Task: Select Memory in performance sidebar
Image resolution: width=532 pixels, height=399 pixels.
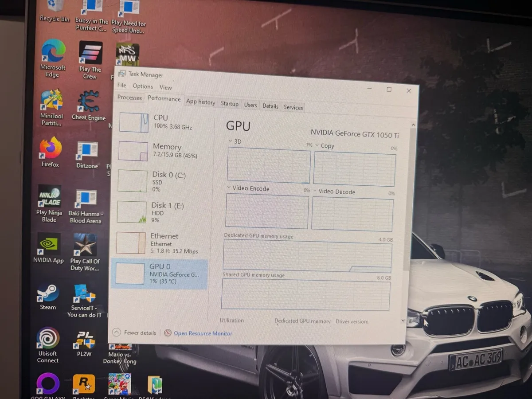Action: (161, 151)
